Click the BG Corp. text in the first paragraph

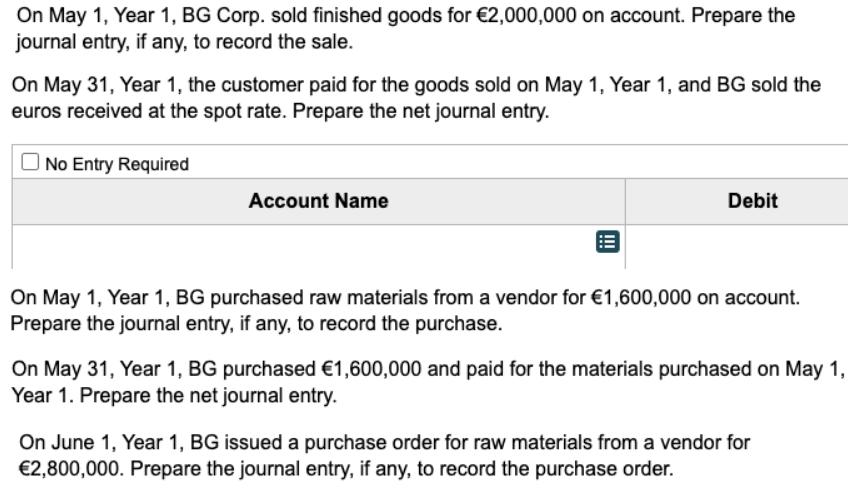pos(223,15)
